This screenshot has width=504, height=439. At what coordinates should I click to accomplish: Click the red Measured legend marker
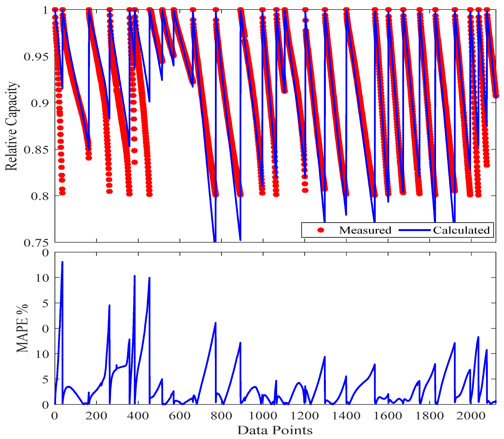(x=320, y=230)
